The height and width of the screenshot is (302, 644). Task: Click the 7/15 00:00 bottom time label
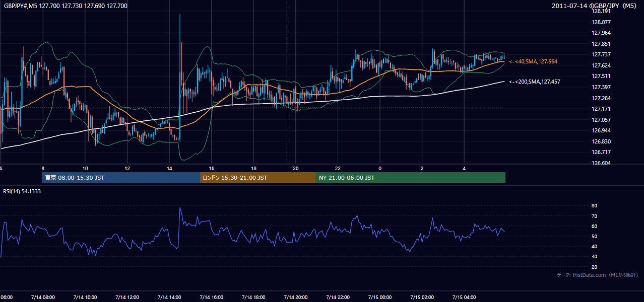point(380,297)
